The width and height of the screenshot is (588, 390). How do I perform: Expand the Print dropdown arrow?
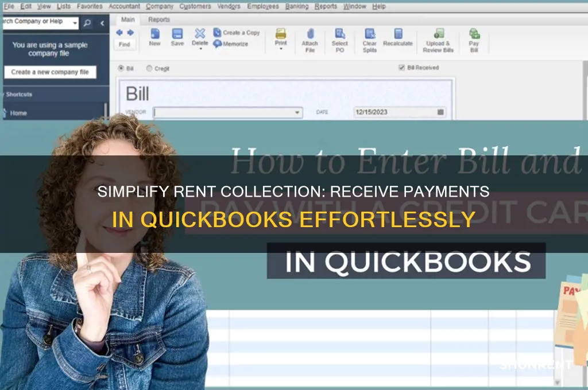pyautogui.click(x=281, y=49)
